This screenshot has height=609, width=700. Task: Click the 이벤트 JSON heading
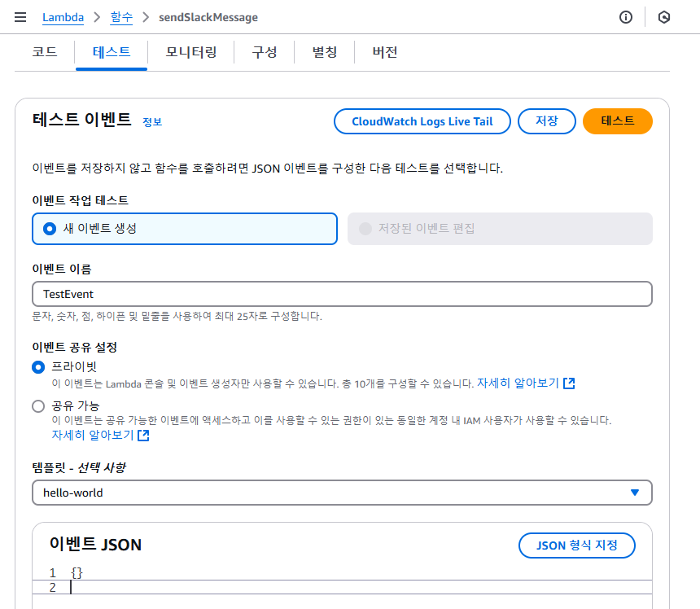coord(95,544)
